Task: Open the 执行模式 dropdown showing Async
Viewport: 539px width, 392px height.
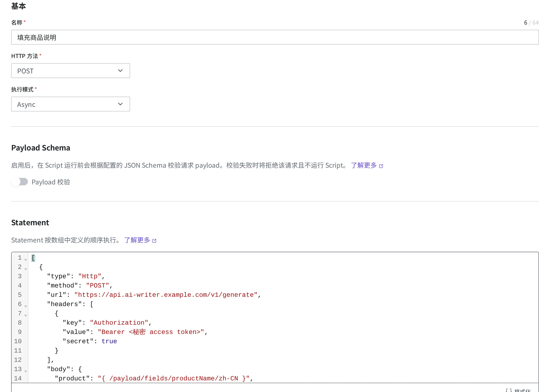Action: [x=70, y=104]
